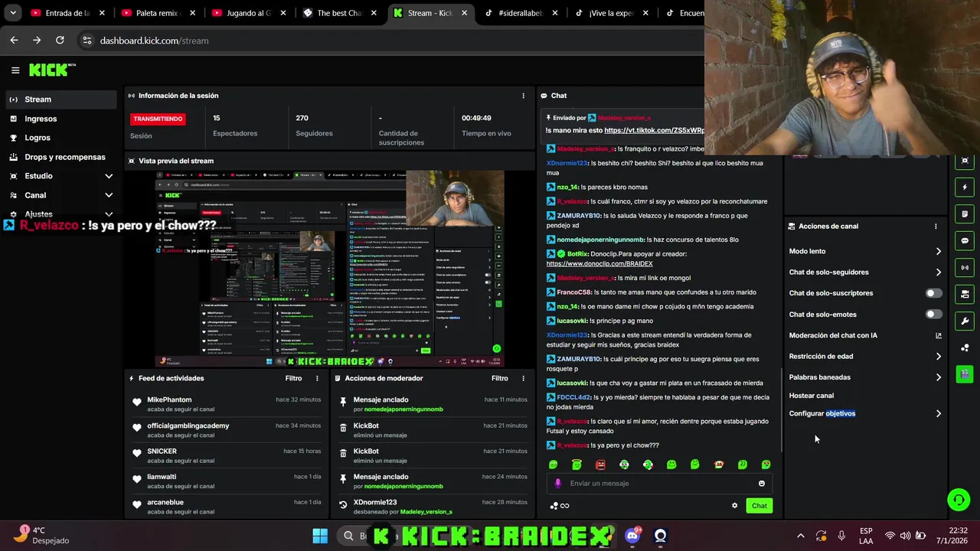Viewport: 980px width, 551px height.
Task: Switch to the 'Paleta remix' browser tab
Action: click(157, 13)
